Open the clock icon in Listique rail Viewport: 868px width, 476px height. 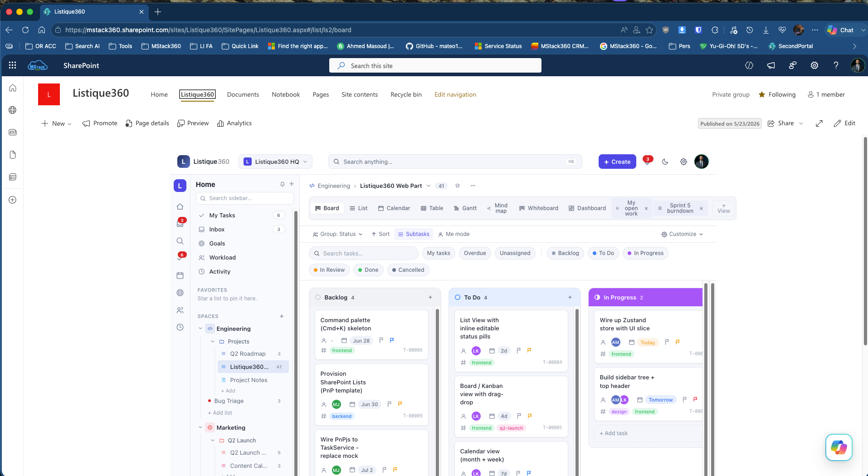tap(180, 327)
